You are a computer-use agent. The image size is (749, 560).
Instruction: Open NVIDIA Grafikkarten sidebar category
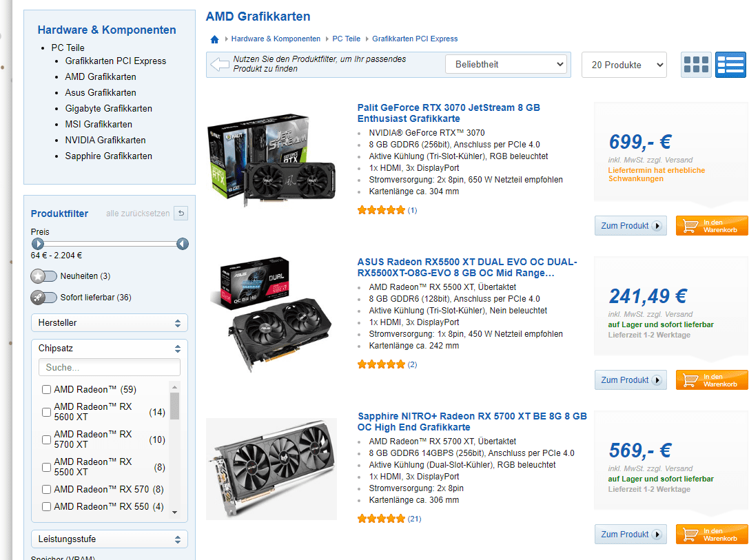coord(105,140)
